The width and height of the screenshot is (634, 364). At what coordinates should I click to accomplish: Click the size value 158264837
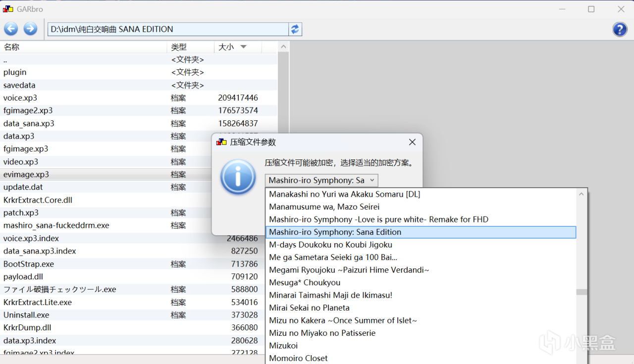[x=238, y=123]
